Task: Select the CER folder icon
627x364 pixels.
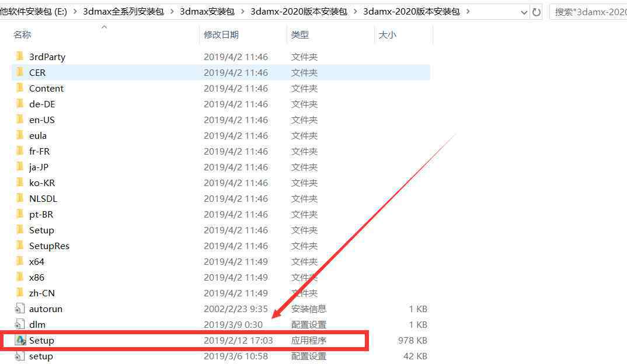Action: point(20,72)
